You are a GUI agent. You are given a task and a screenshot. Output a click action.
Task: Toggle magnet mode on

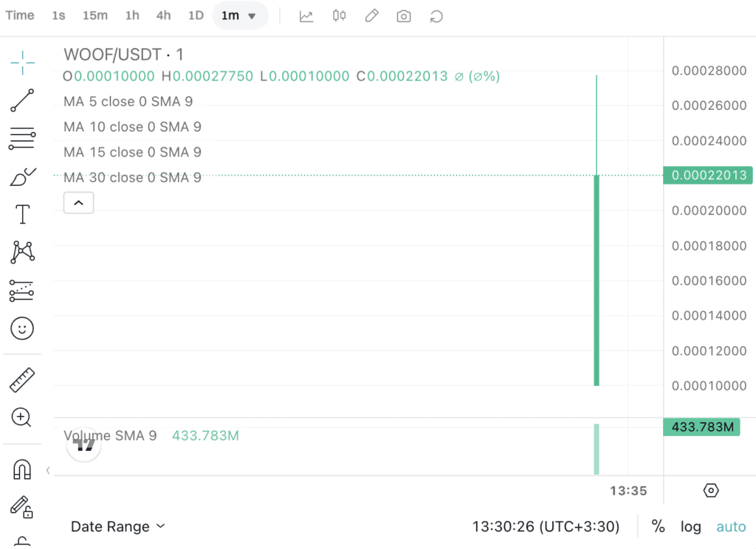tap(22, 469)
